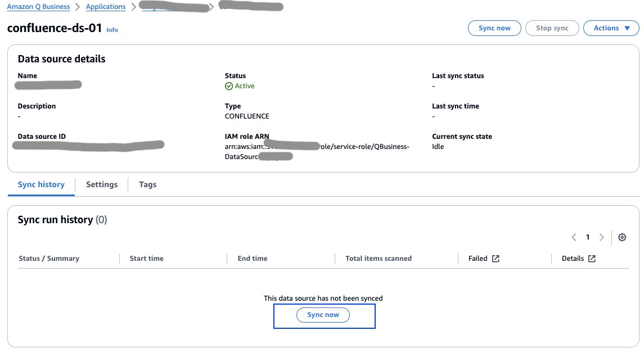Switch to the Sync history tab
Image resolution: width=644 pixels, height=353 pixels.
(x=41, y=185)
